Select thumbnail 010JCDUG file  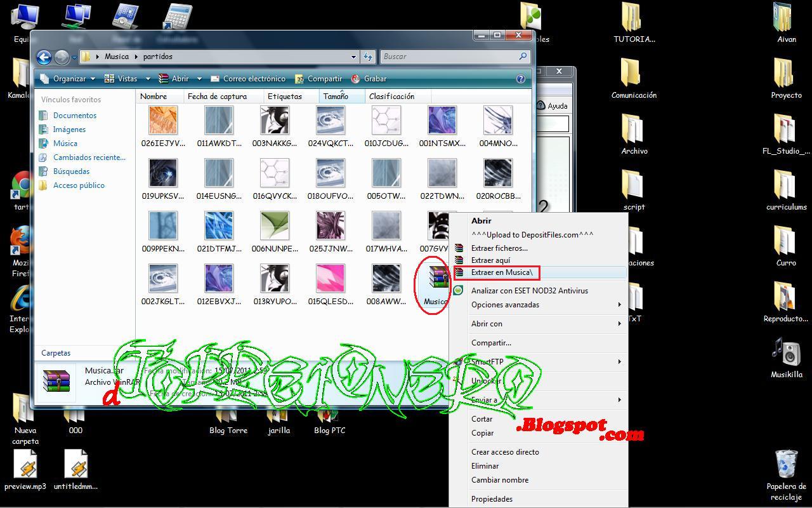coord(386,126)
